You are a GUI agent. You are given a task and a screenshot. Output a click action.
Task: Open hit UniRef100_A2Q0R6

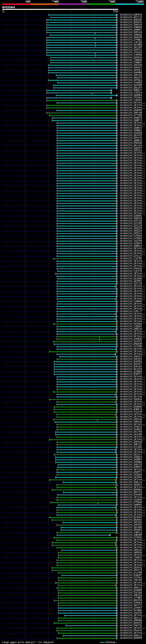click(x=131, y=133)
